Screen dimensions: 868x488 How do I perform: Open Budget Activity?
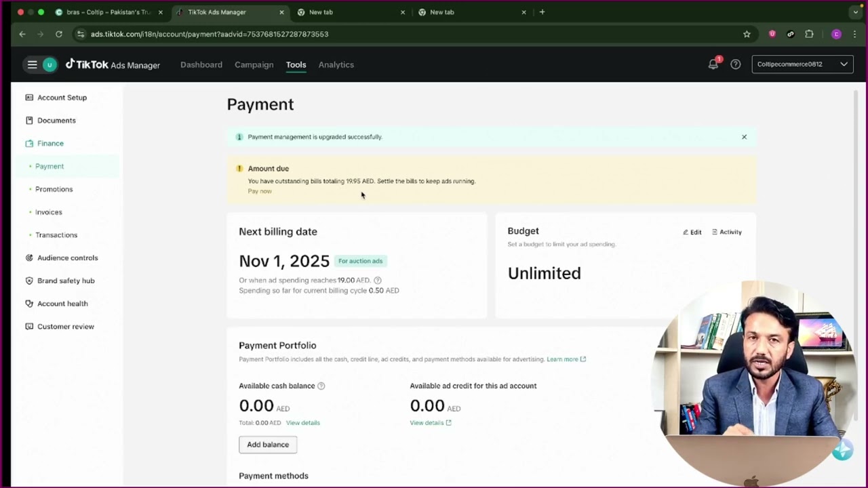click(726, 232)
